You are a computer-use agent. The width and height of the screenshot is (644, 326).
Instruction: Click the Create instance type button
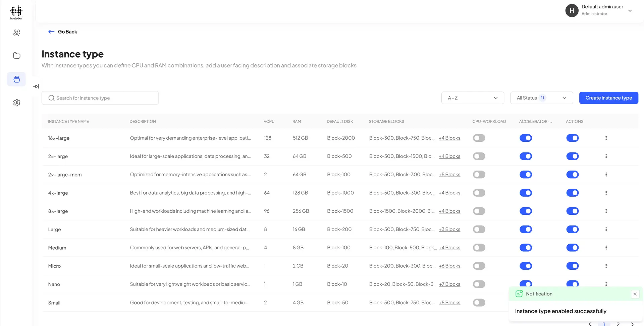click(x=608, y=97)
